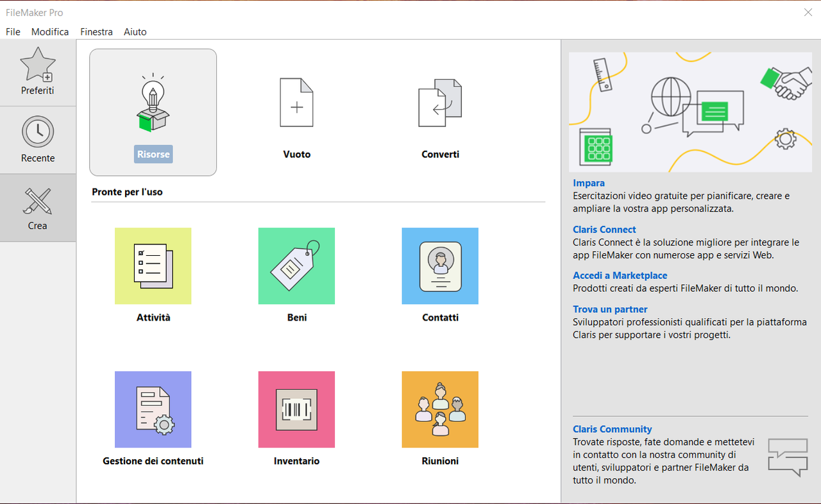Click the Claris Community speech bubbles icon
The image size is (821, 504).
(x=788, y=457)
